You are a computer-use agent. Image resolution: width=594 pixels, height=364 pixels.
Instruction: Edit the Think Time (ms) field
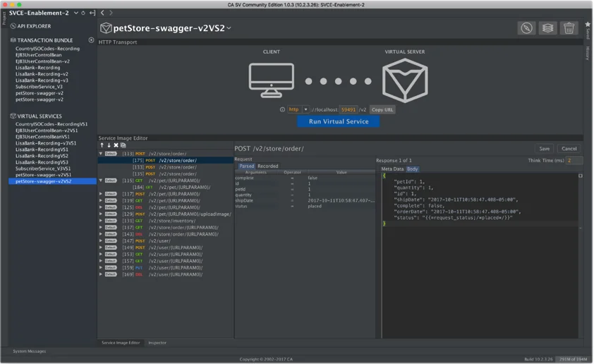tap(574, 161)
